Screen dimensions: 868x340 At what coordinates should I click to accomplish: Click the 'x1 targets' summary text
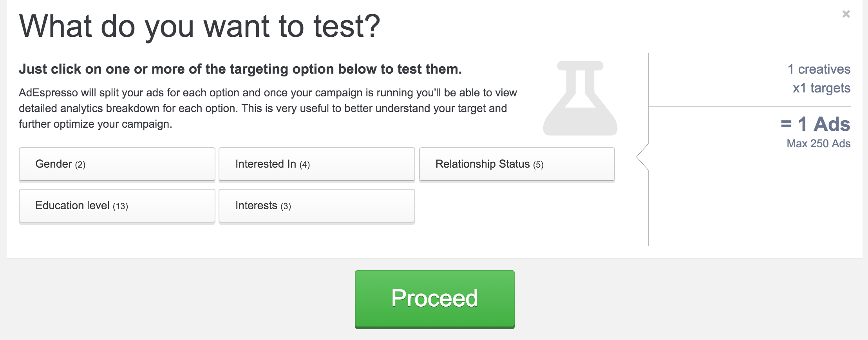[x=821, y=88]
